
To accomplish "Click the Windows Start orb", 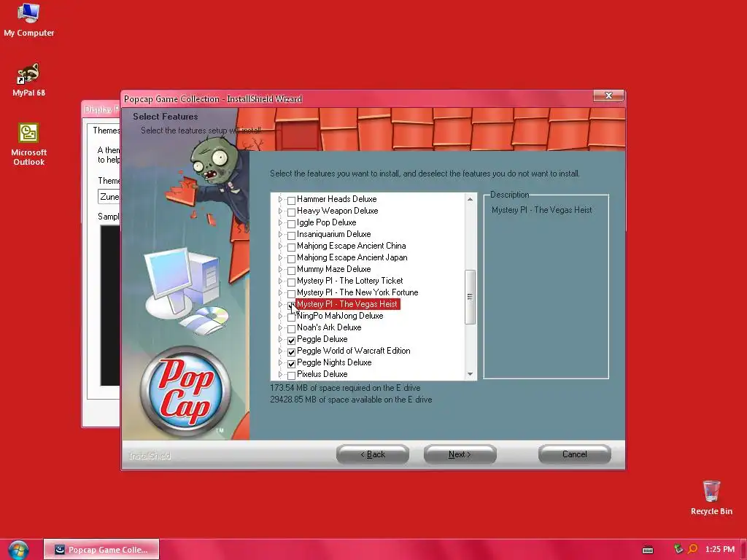I will (18, 550).
